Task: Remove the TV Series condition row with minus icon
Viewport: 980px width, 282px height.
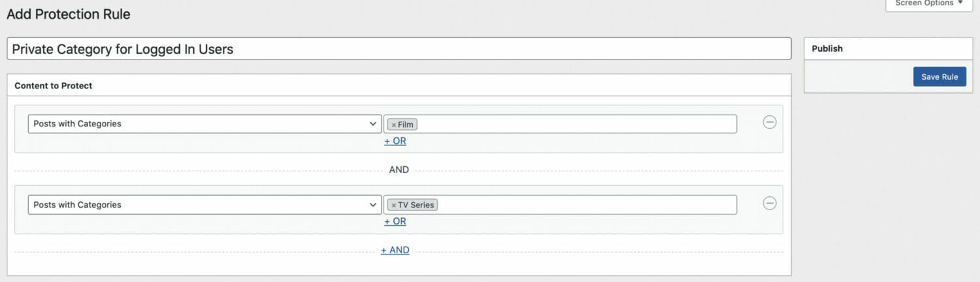Action: [770, 203]
